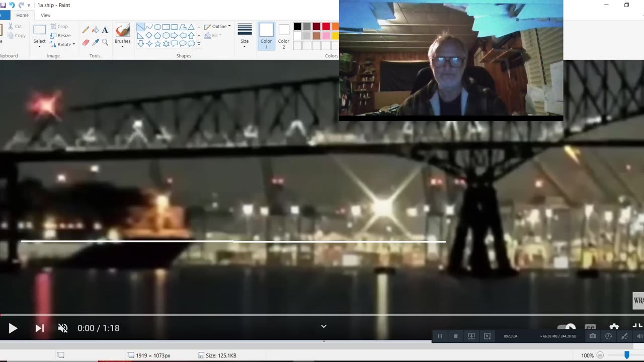
Task: Choose the Curve shape
Action: (149, 27)
